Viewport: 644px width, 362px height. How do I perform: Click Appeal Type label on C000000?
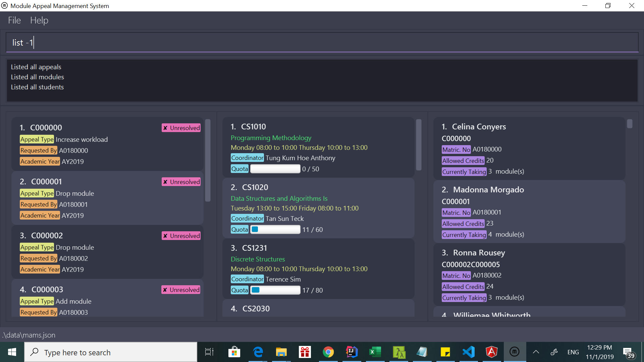click(x=37, y=139)
